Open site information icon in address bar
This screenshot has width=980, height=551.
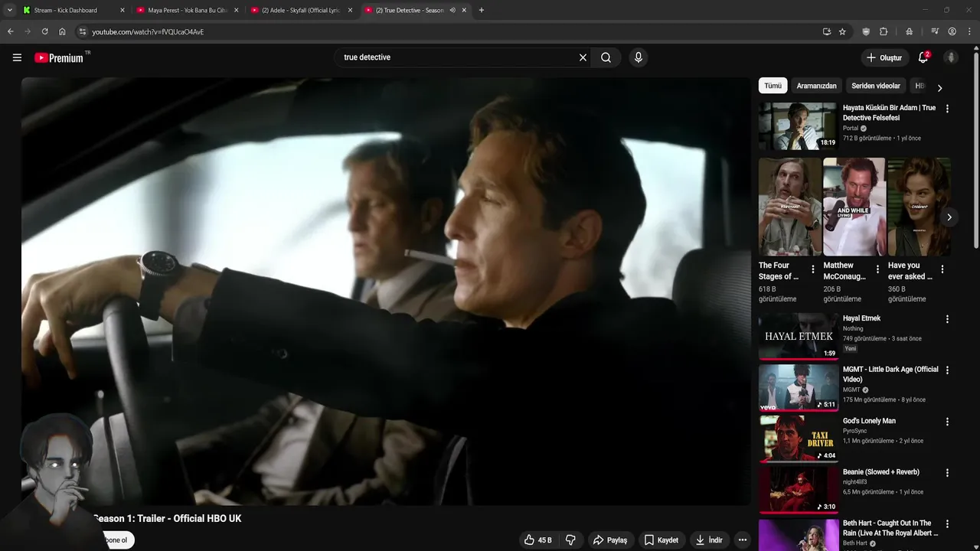83,31
